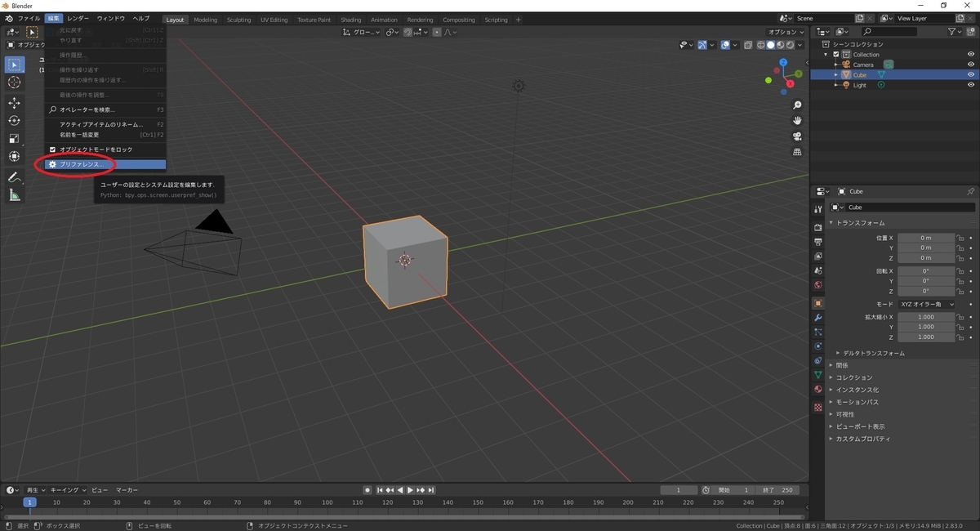The image size is (980, 531).
Task: Expand Delta Transform panel
Action: 873,353
